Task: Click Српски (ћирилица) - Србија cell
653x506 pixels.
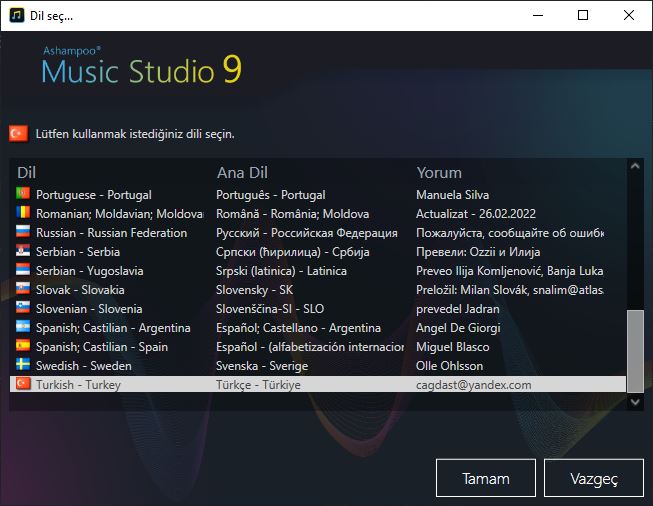Action: [x=292, y=252]
